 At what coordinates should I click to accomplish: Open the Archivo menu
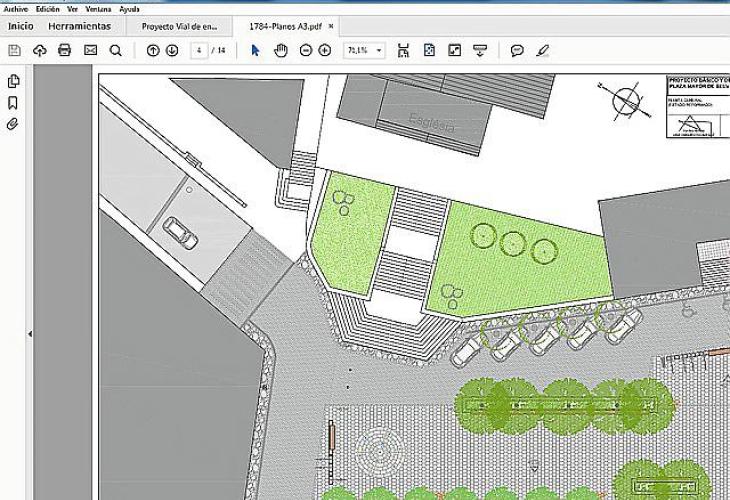point(15,9)
